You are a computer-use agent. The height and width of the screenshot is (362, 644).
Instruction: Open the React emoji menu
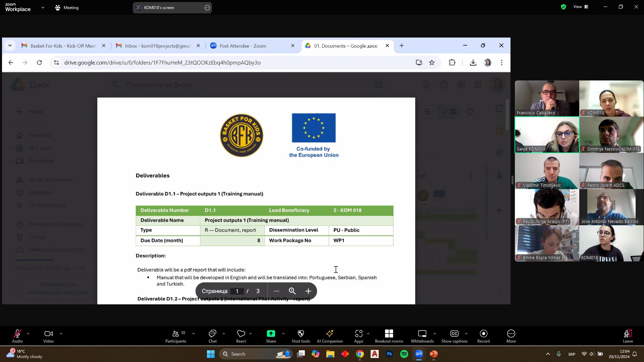click(x=241, y=336)
